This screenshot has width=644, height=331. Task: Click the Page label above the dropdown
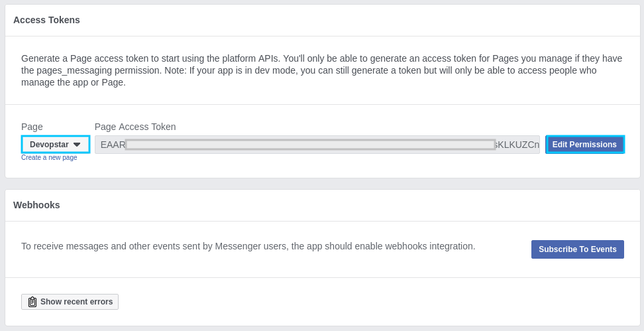tap(32, 127)
